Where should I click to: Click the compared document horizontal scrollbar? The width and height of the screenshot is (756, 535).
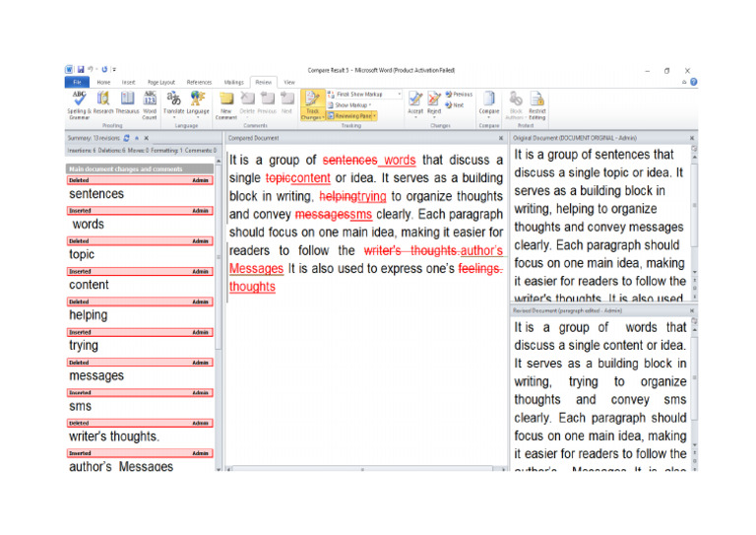(x=362, y=468)
